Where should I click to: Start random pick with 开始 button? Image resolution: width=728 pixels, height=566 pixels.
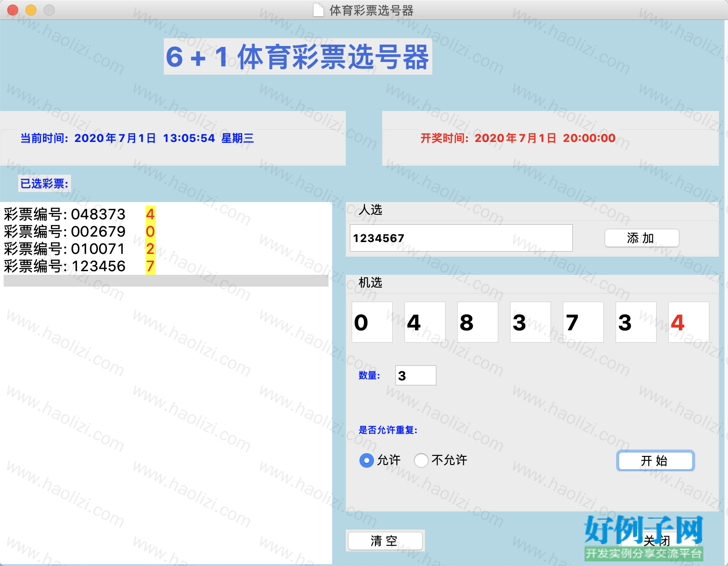click(x=655, y=461)
